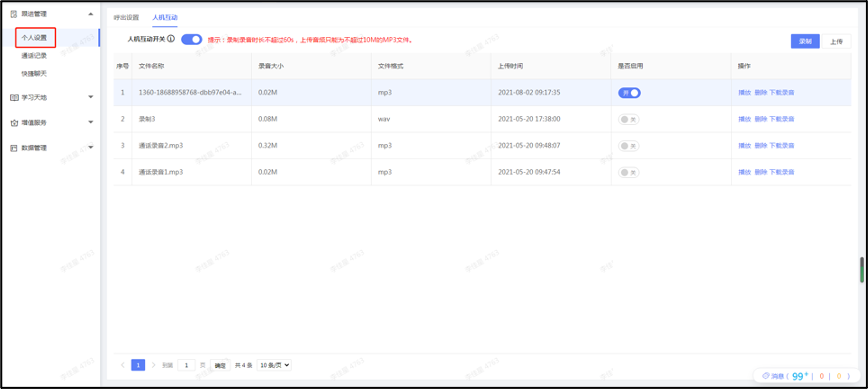Click the page number jump input field
Screen dimensions: 868x389
[187, 365]
